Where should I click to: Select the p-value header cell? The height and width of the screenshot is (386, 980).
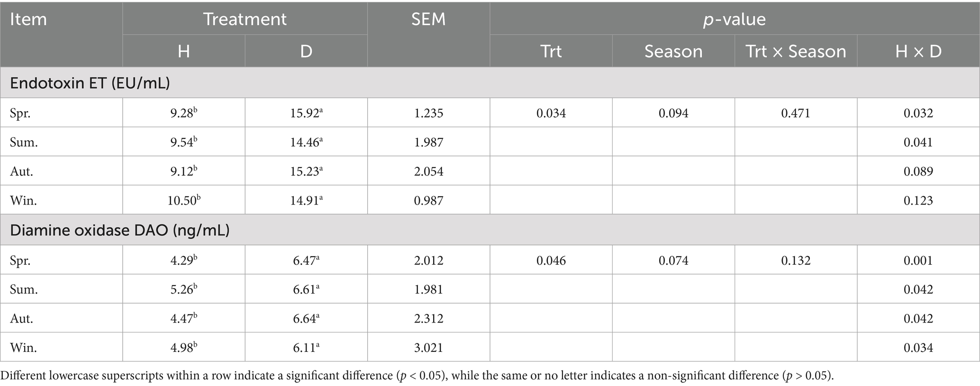pos(735,18)
